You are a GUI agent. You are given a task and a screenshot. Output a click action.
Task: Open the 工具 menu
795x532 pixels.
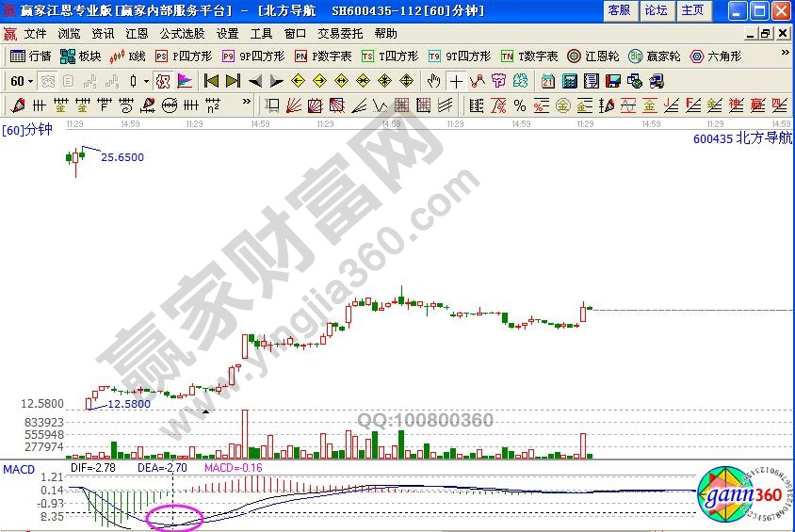tap(262, 34)
